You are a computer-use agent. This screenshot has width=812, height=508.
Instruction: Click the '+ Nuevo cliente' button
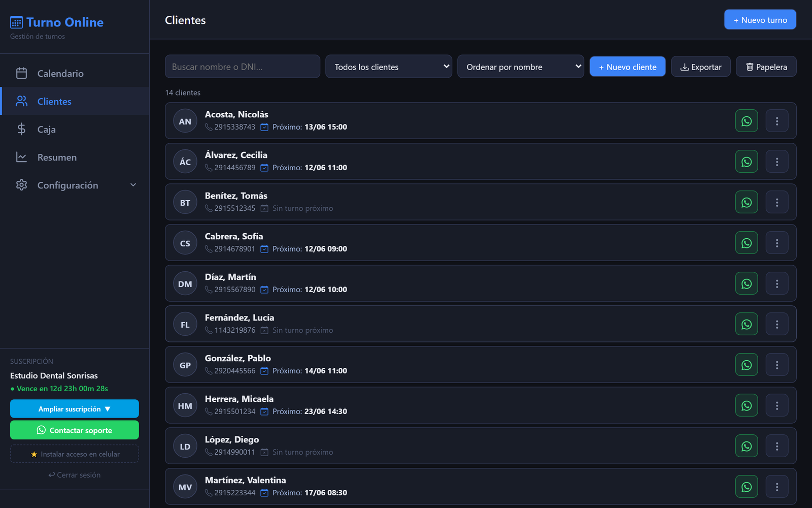[x=628, y=67]
